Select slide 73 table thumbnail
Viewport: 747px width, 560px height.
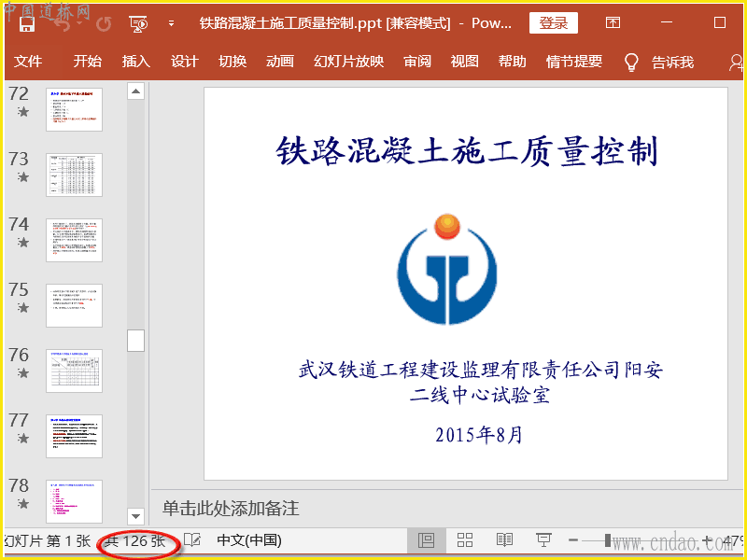[x=75, y=175]
